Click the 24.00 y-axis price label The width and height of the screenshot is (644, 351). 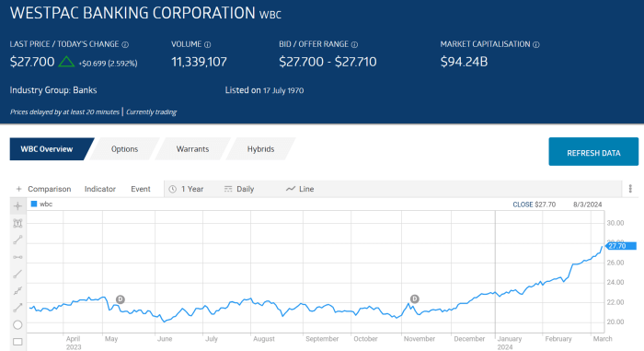click(x=615, y=282)
